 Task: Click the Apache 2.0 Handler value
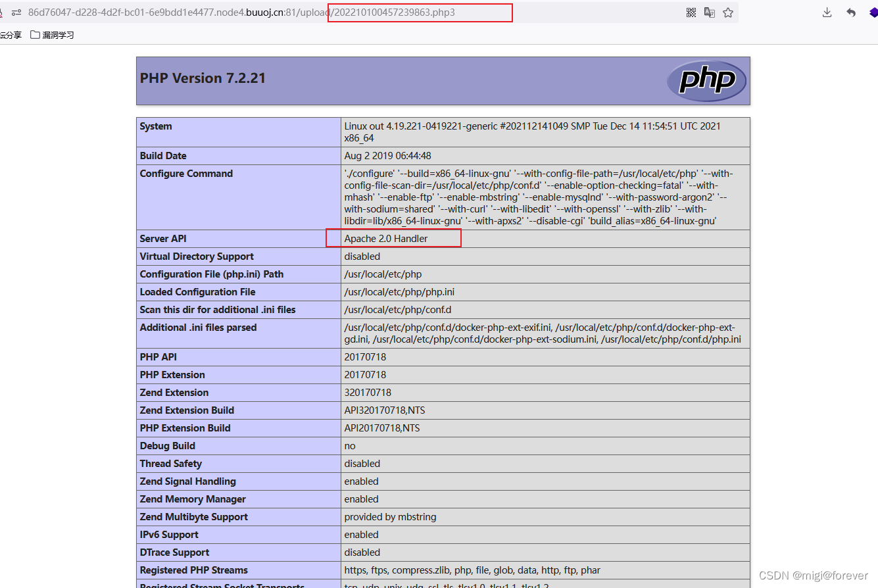click(386, 239)
